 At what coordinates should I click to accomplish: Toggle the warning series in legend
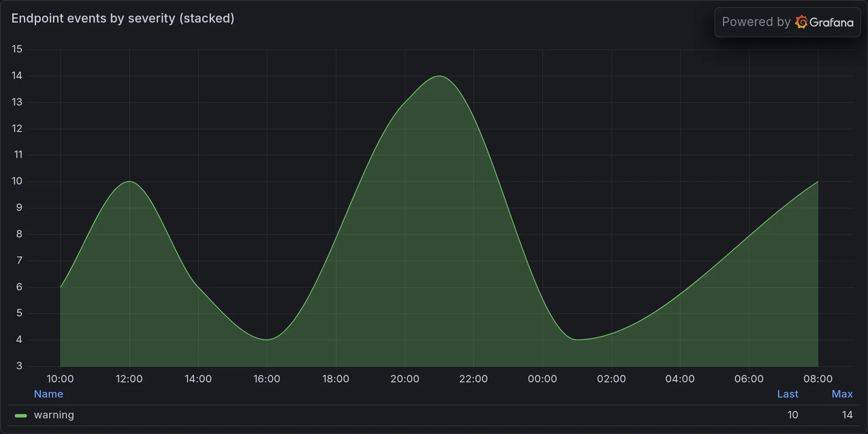(54, 415)
